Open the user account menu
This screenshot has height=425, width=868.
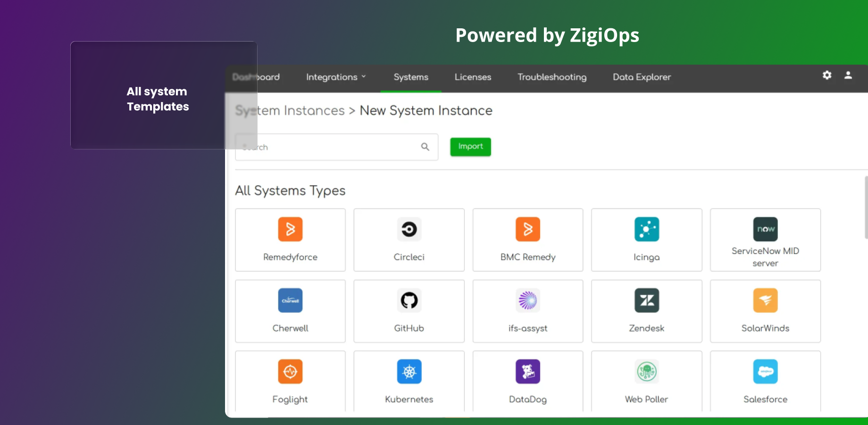tap(848, 75)
